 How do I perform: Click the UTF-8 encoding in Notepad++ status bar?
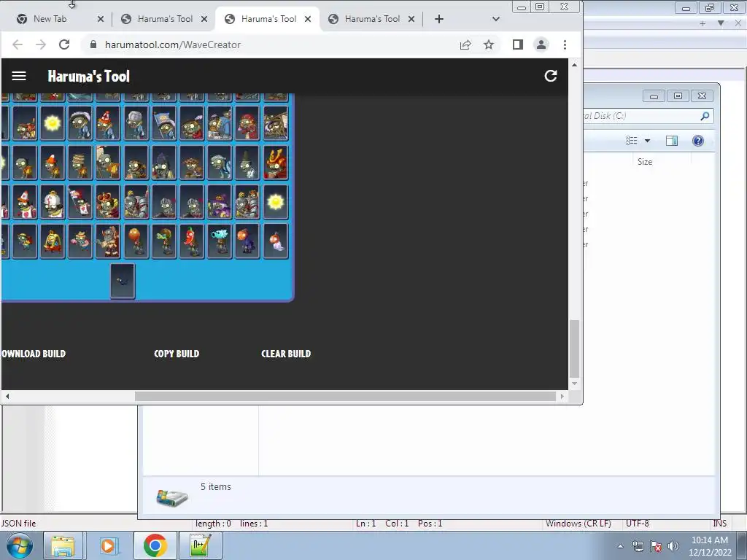[638, 524]
